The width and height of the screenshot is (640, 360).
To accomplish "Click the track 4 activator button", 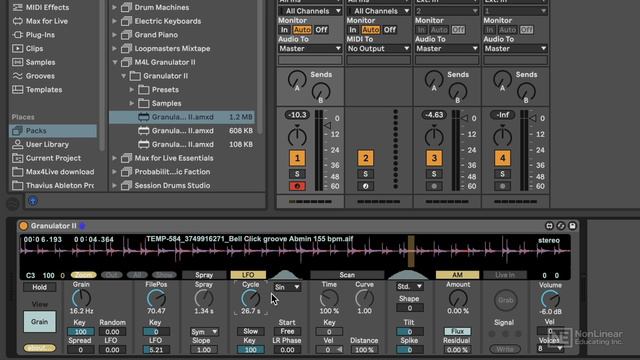I will (x=502, y=158).
